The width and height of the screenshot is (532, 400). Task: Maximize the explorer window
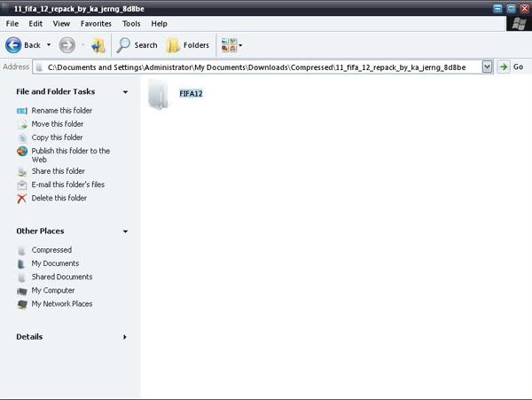pyautogui.click(x=511, y=9)
